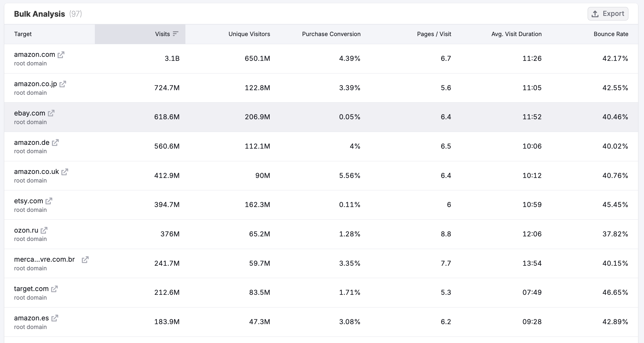Screen dimensions: 644x343
Task: Click the amazon.co.uk domain name
Action: (x=36, y=171)
